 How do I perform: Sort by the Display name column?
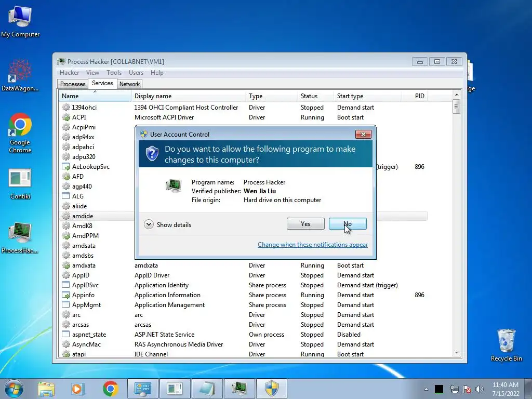click(188, 96)
